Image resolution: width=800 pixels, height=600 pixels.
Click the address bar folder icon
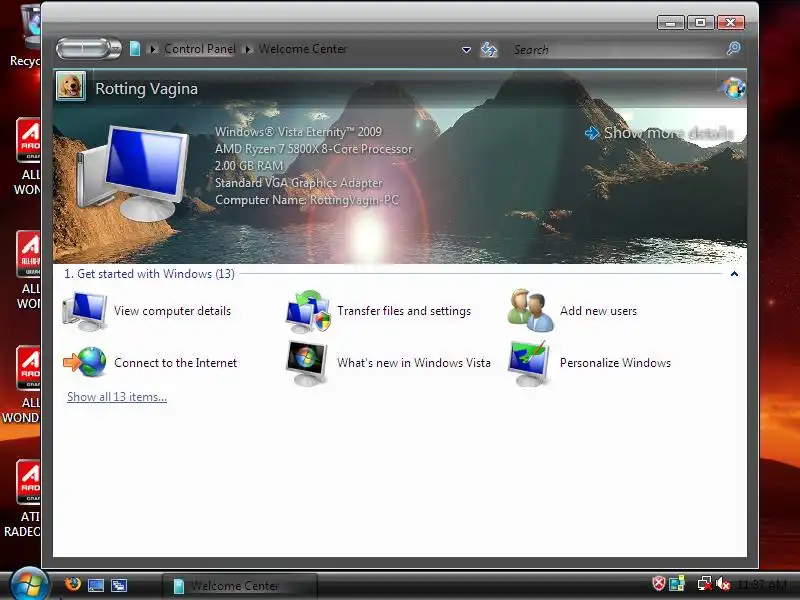click(135, 49)
